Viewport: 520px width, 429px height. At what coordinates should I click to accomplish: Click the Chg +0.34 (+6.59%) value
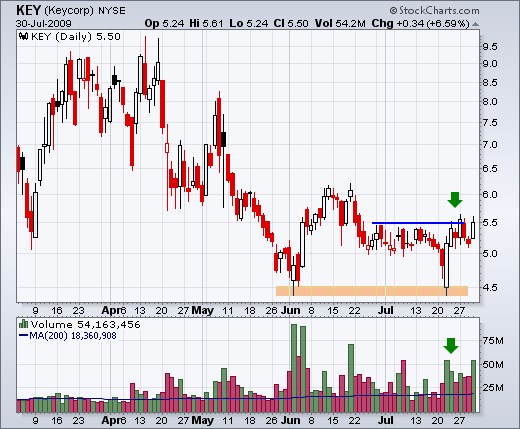tap(420, 24)
